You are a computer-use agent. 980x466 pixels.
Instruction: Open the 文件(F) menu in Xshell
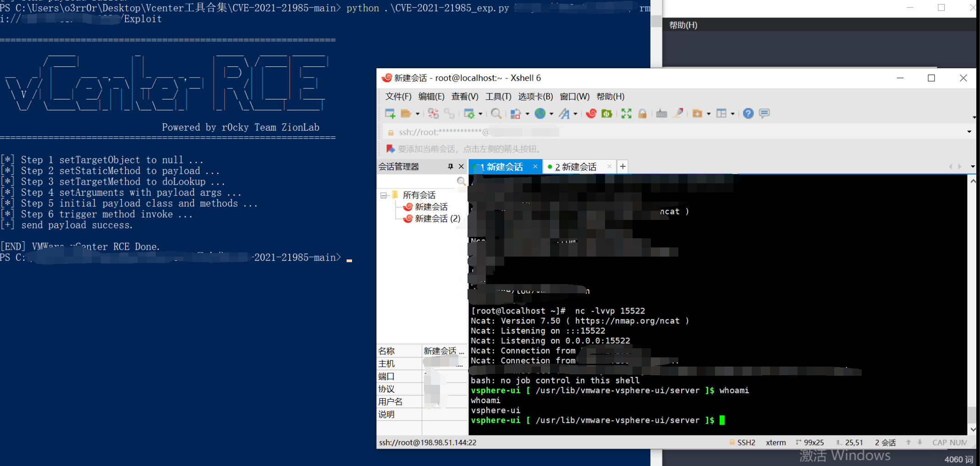click(398, 97)
